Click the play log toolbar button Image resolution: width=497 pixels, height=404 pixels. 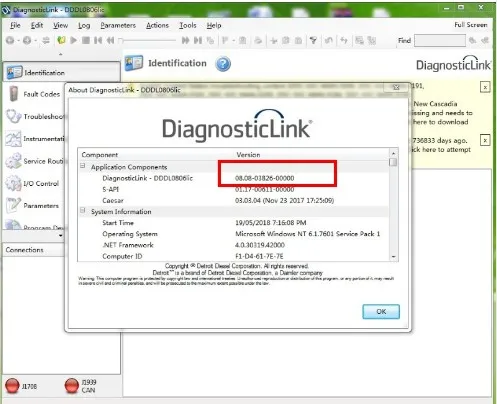pyautogui.click(x=74, y=40)
